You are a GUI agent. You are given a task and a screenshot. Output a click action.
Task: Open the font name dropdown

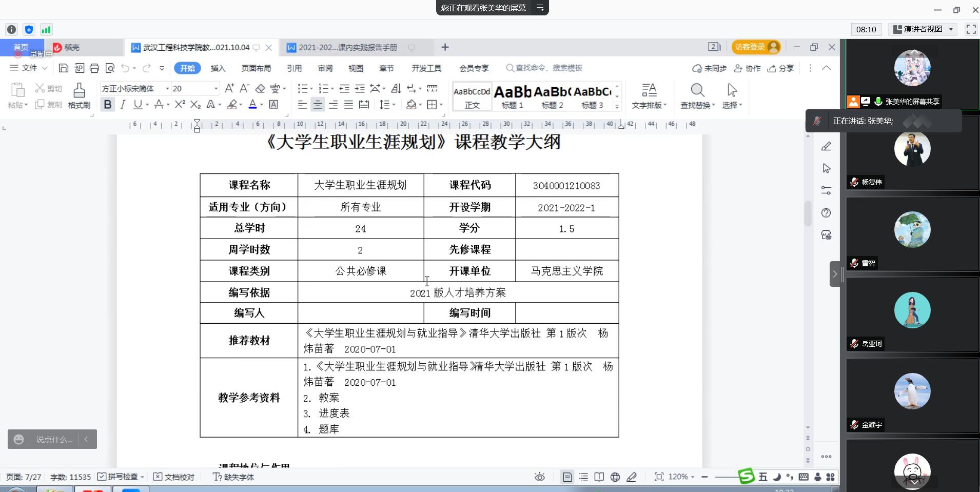(167, 89)
